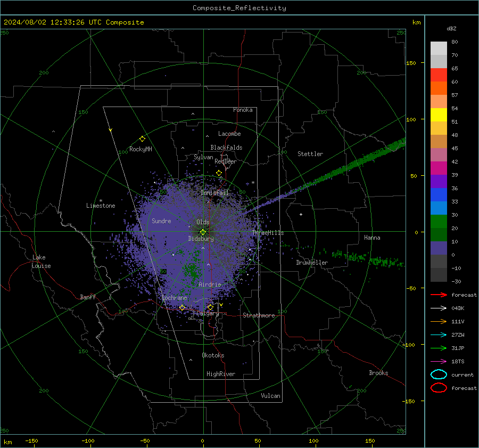
Task: Click the cyan 27ZW arrow legend icon
Action: 439,335
